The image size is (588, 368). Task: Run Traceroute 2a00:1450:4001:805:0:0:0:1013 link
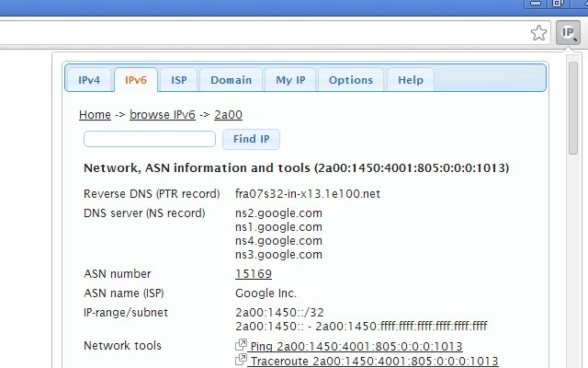374,362
